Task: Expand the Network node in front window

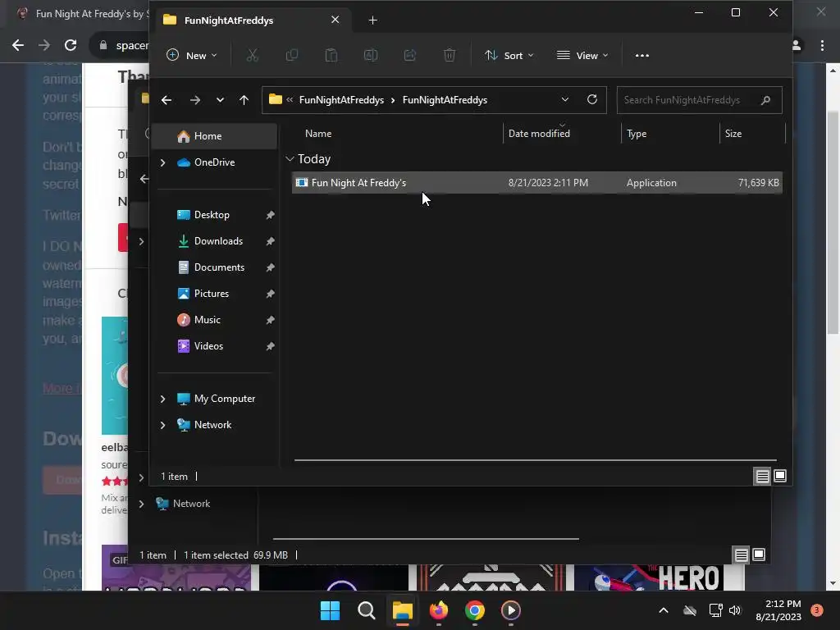Action: [163, 425]
